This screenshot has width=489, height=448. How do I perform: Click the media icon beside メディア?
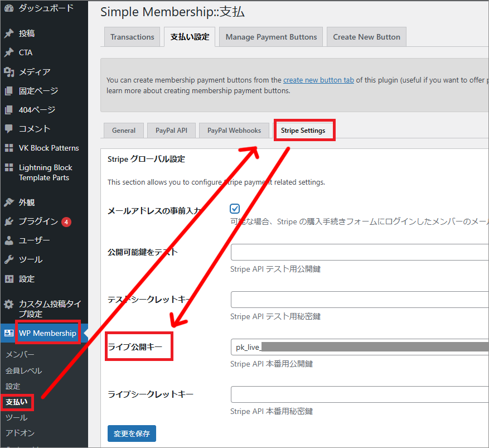[9, 72]
